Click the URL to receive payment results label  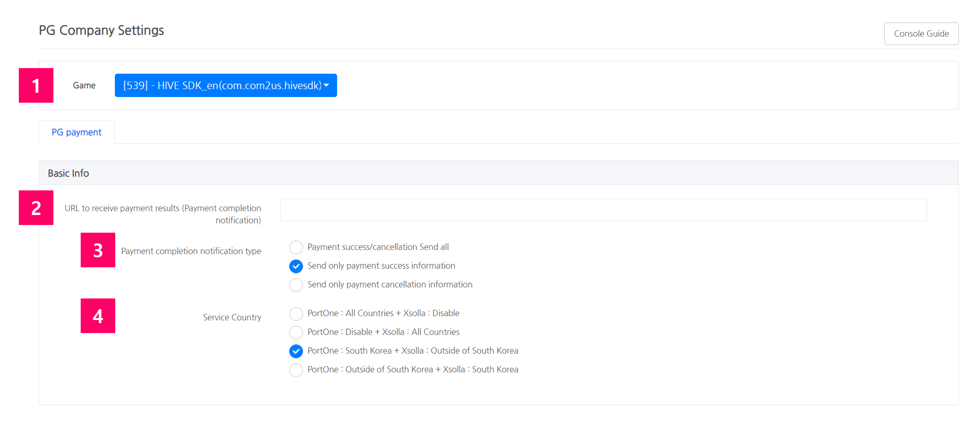[163, 214]
